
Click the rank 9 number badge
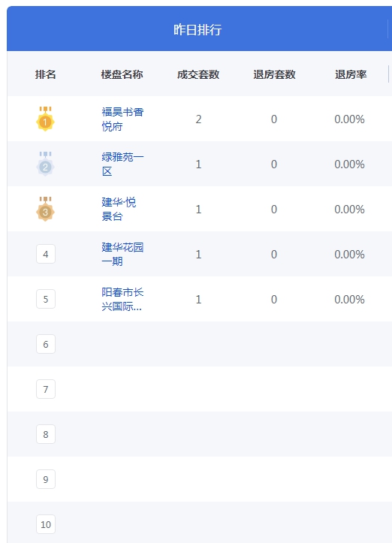point(46,479)
